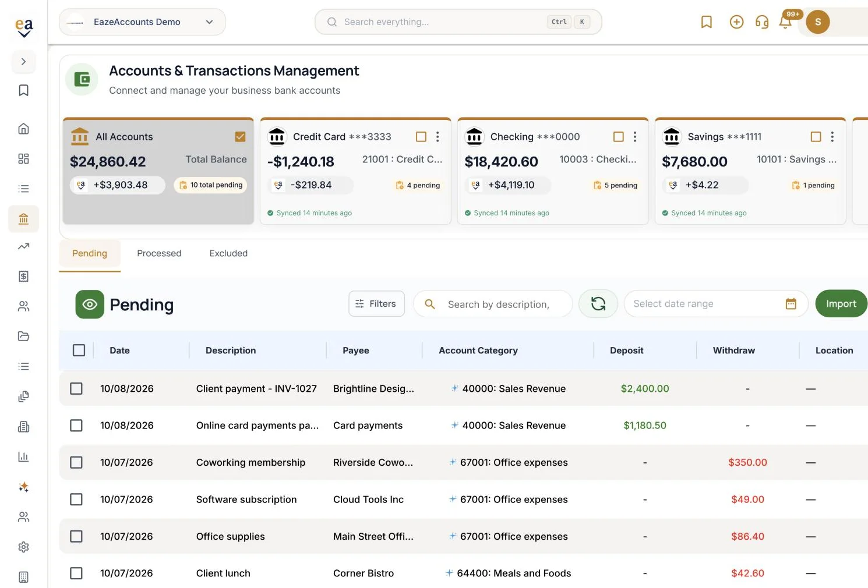Change category for Software subscription row
This screenshot has height=588, width=868.
click(508, 500)
